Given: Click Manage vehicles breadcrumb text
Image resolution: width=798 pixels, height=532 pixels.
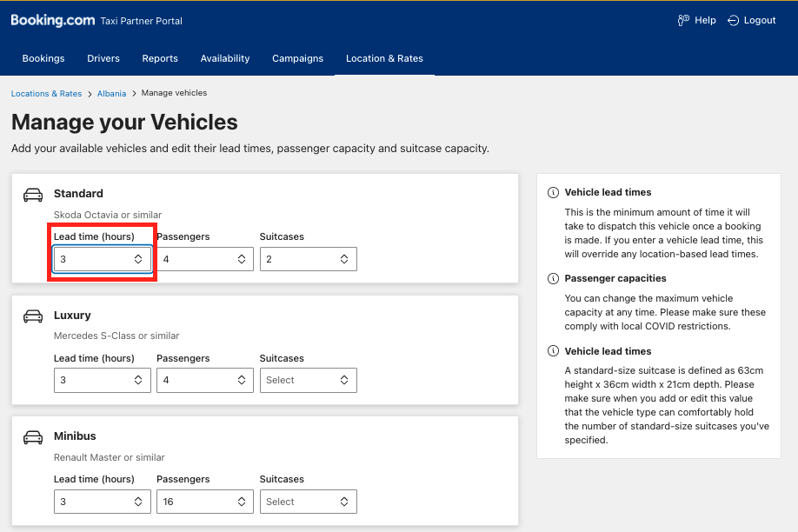Looking at the screenshot, I should 174,93.
